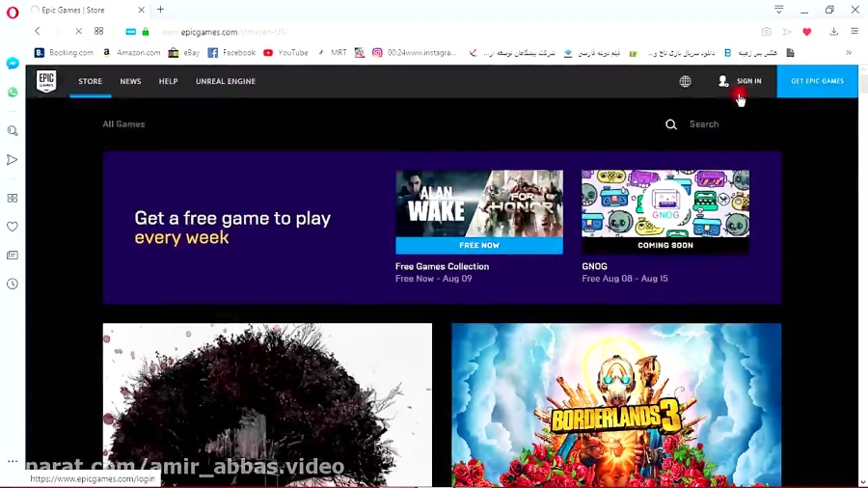Click COMING SOON label under GNOG
Viewport: 868px width, 488px height.
665,245
